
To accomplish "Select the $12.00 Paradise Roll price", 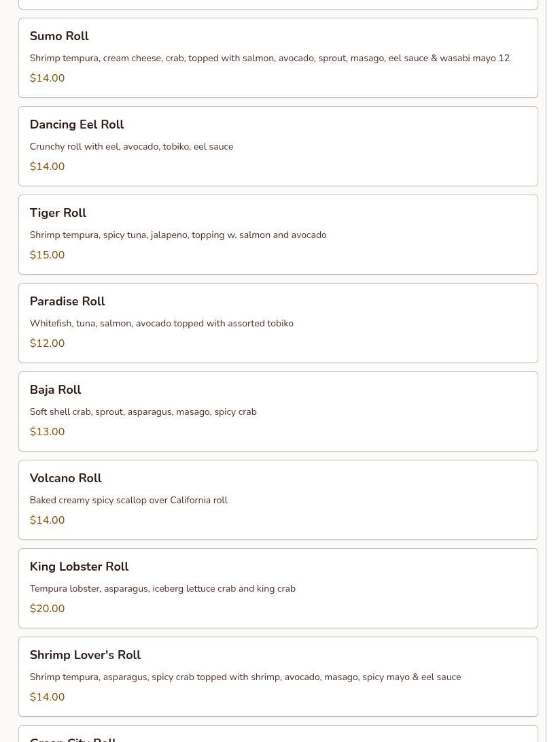I will [47, 343].
